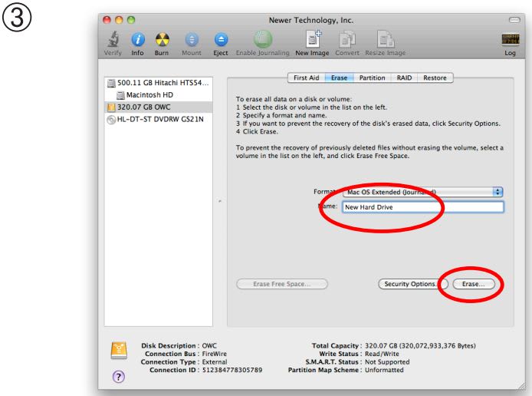Switch to the Partition tab

point(373,78)
